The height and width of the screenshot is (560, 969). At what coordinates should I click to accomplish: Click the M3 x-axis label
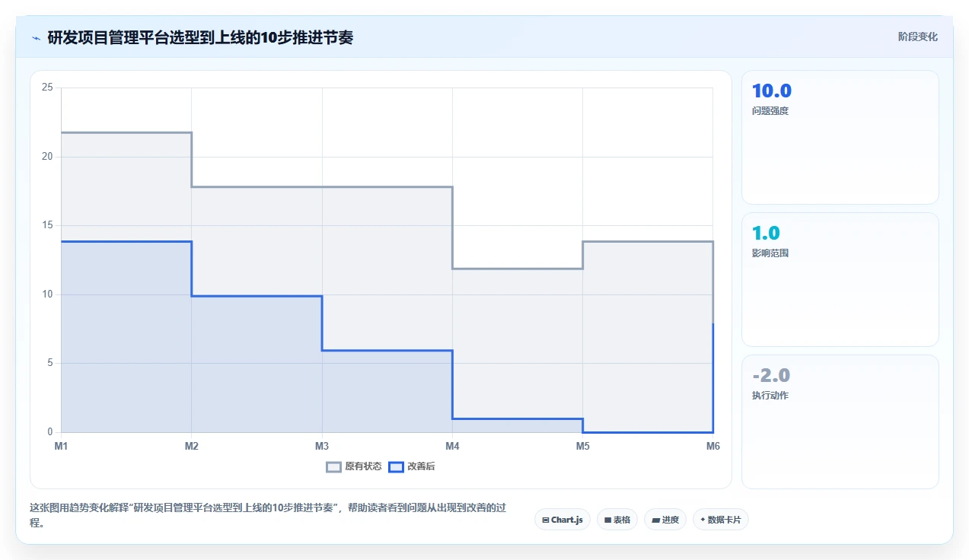(x=322, y=446)
